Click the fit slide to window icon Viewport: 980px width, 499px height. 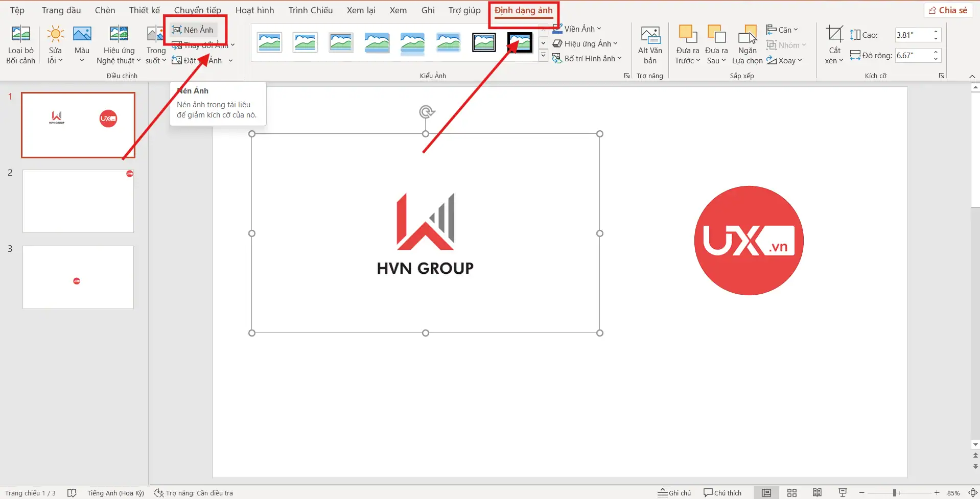coord(973,493)
